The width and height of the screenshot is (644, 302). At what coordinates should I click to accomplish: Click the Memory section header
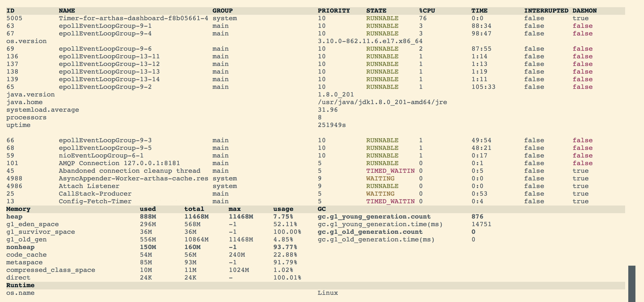(x=18, y=209)
